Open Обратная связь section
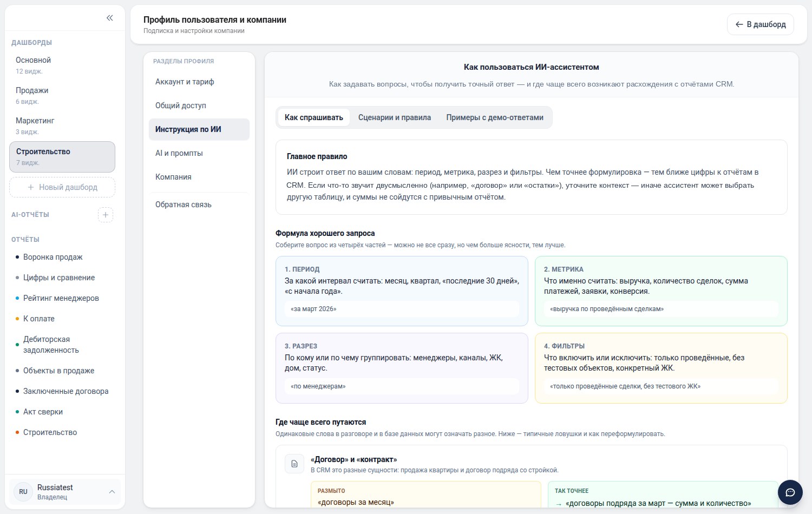The image size is (812, 514). pos(199,205)
